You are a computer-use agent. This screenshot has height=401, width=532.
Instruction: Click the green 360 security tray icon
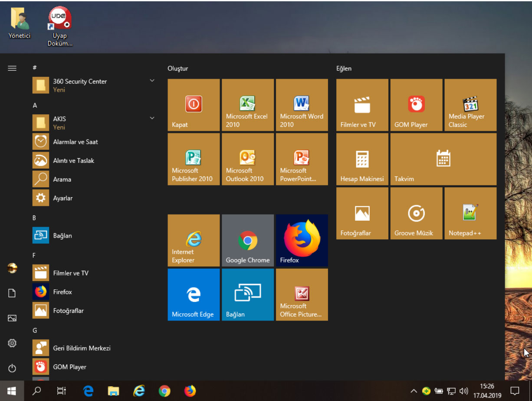click(426, 391)
